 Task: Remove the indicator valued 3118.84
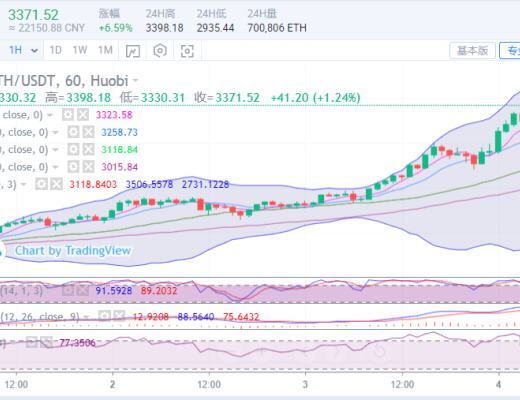(x=88, y=149)
